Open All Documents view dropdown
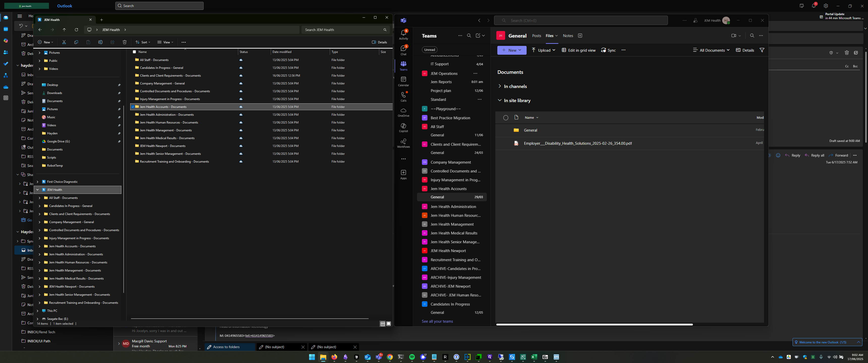Image resolution: width=868 pixels, height=363 pixels. (711, 50)
